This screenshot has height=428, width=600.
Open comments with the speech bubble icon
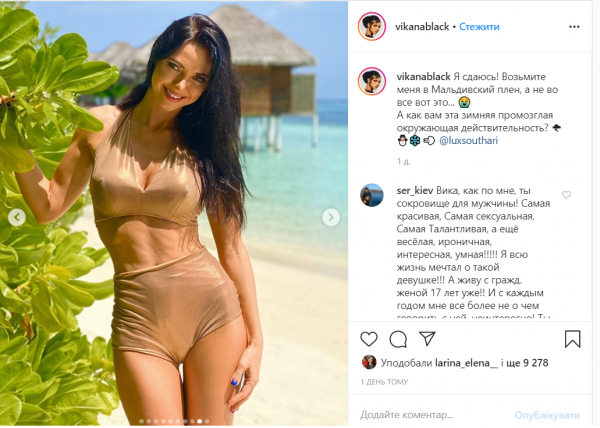point(398,339)
